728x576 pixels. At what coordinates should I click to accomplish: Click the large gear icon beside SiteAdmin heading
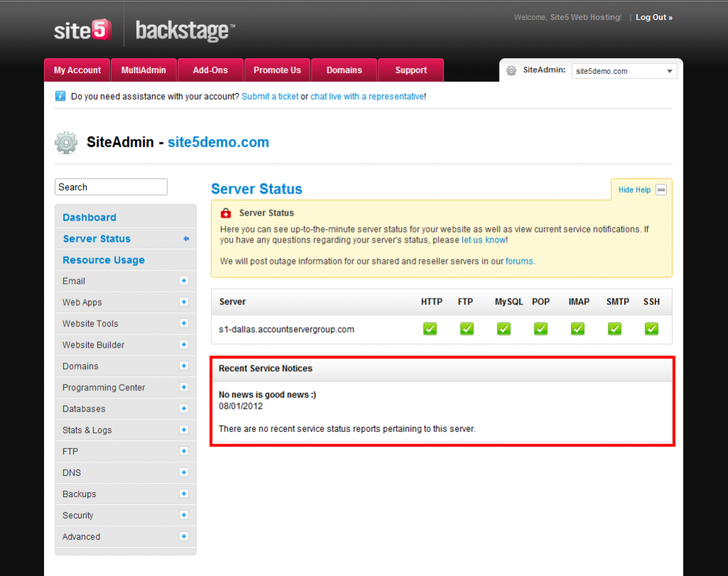point(66,142)
